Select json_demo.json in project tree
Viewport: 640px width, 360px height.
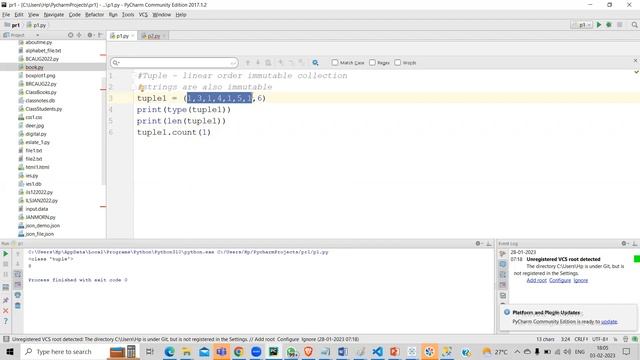(x=42, y=226)
